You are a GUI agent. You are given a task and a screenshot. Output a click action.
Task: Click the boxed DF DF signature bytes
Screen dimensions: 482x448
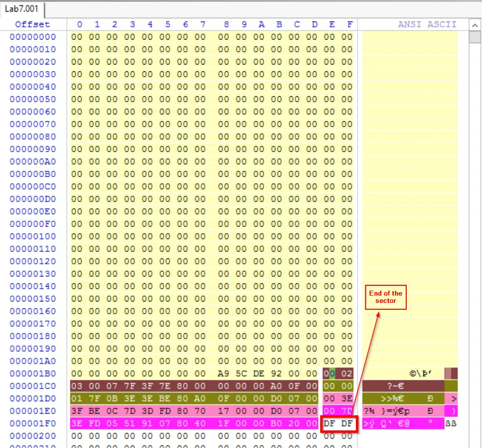pyautogui.click(x=338, y=424)
